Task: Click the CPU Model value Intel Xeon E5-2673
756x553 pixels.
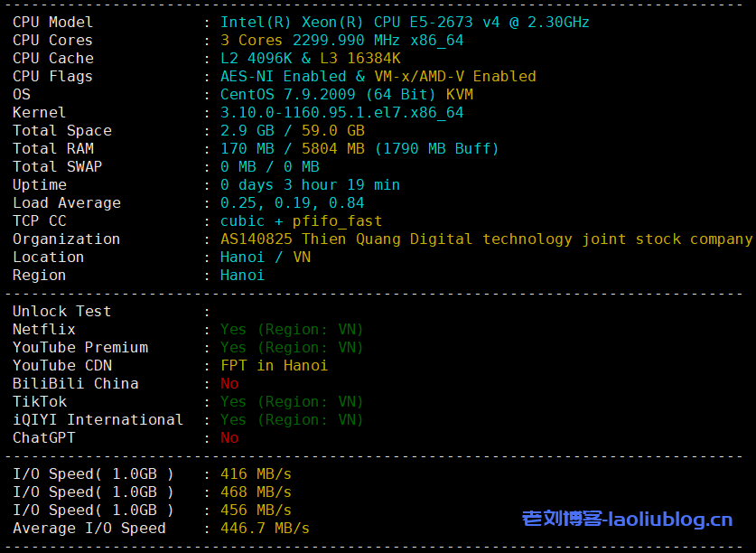Action: coord(405,22)
